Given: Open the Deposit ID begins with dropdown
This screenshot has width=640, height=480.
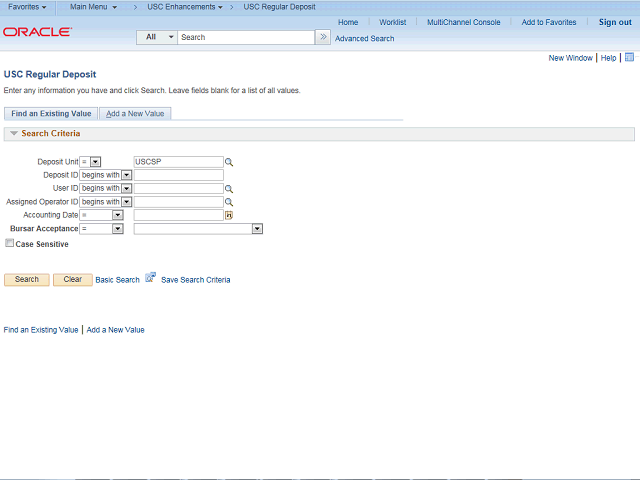Looking at the screenshot, I should 127,175.
